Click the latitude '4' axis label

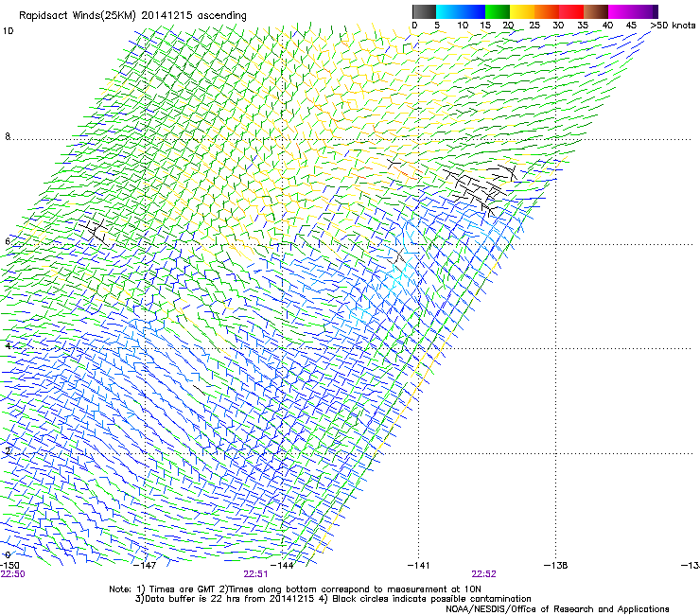pos(8,346)
